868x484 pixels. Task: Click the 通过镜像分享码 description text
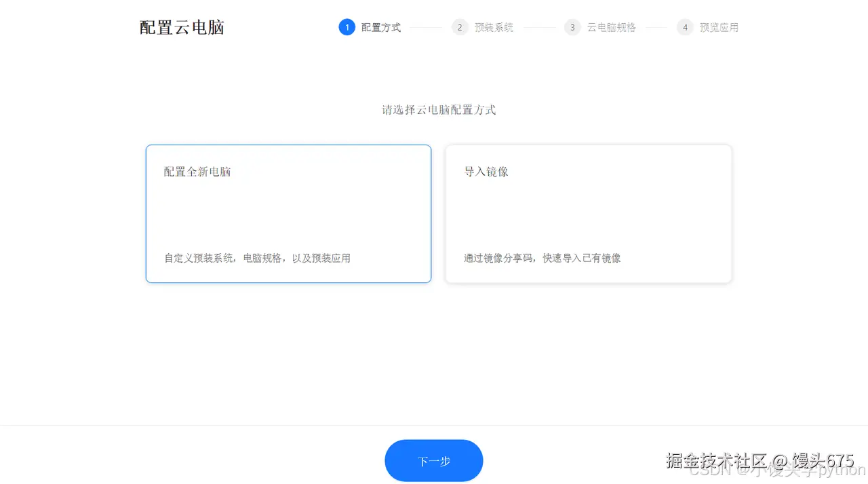pyautogui.click(x=542, y=258)
